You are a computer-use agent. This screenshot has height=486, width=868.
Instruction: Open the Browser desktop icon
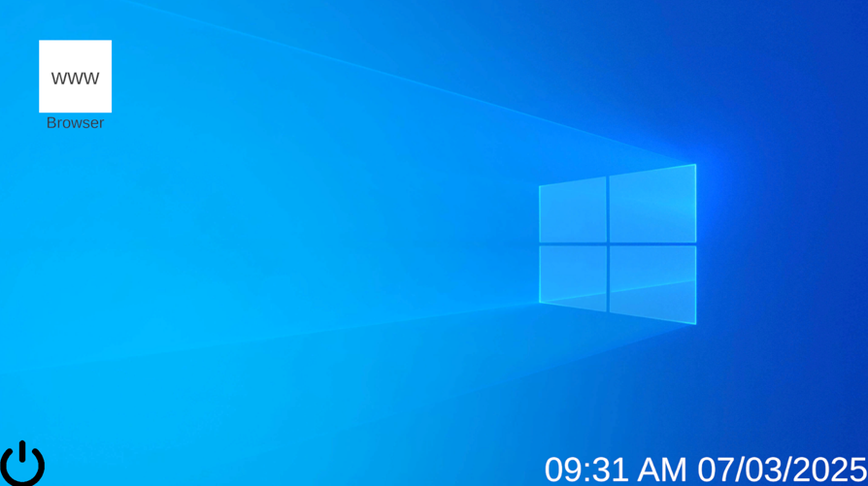click(x=75, y=77)
